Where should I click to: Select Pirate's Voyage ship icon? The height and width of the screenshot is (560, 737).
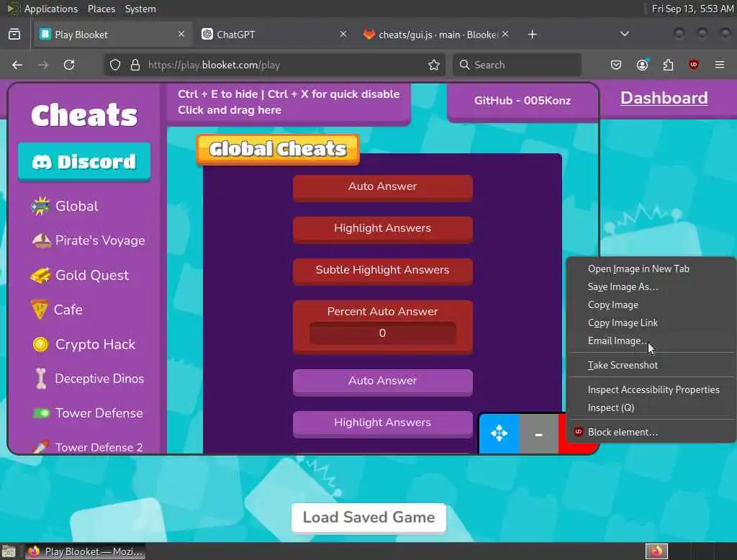(x=41, y=240)
